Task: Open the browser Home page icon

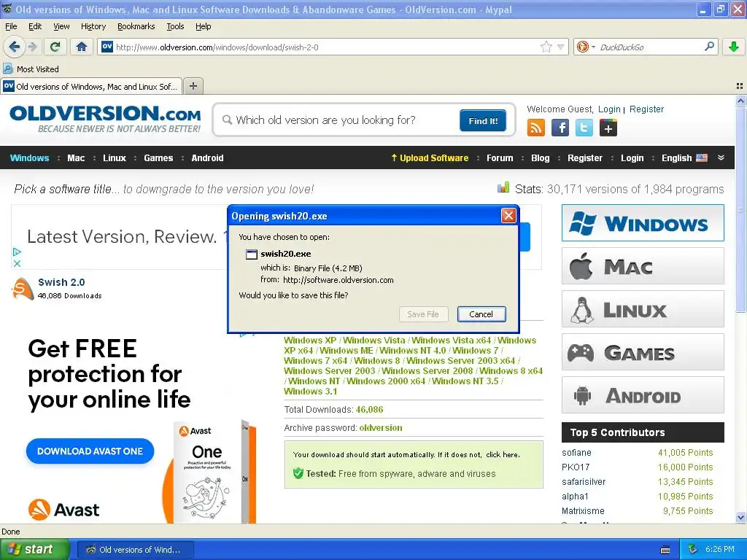Action: [x=82, y=47]
